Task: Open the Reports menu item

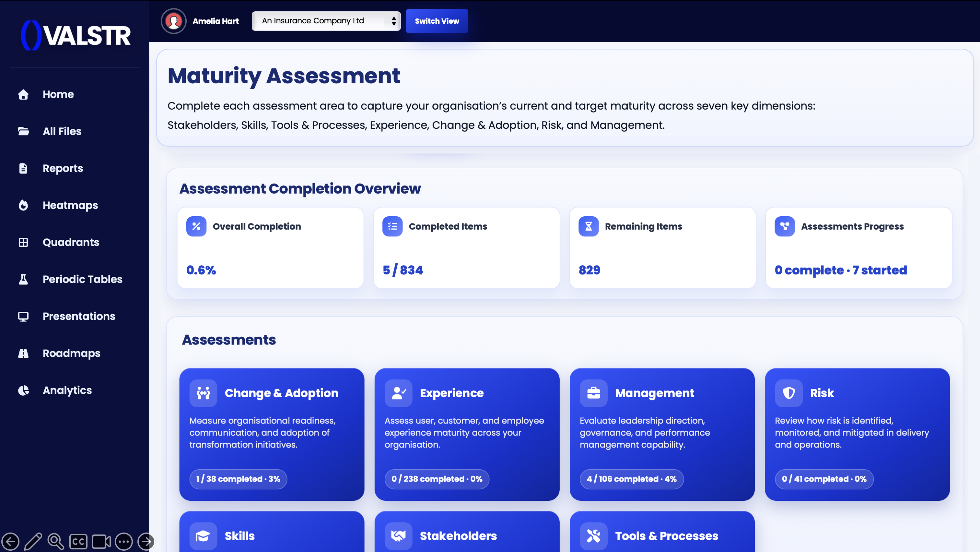Action: pyautogui.click(x=63, y=168)
